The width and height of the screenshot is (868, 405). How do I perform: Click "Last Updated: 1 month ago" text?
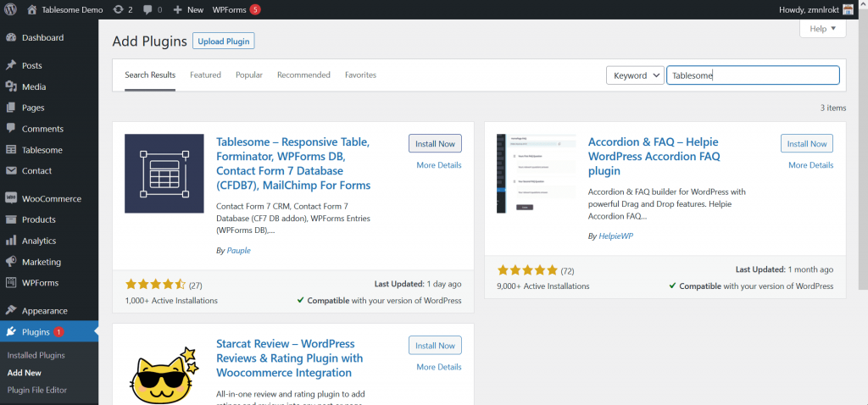pyautogui.click(x=784, y=269)
